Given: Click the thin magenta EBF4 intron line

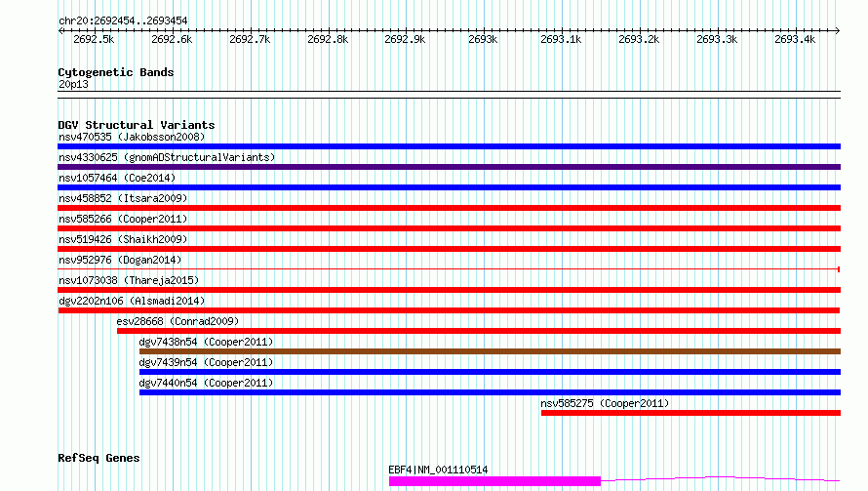Looking at the screenshot, I should click(721, 478).
